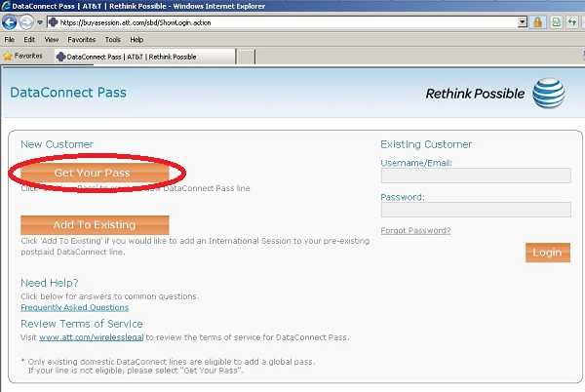Click the AT&T globe logo

548,93
